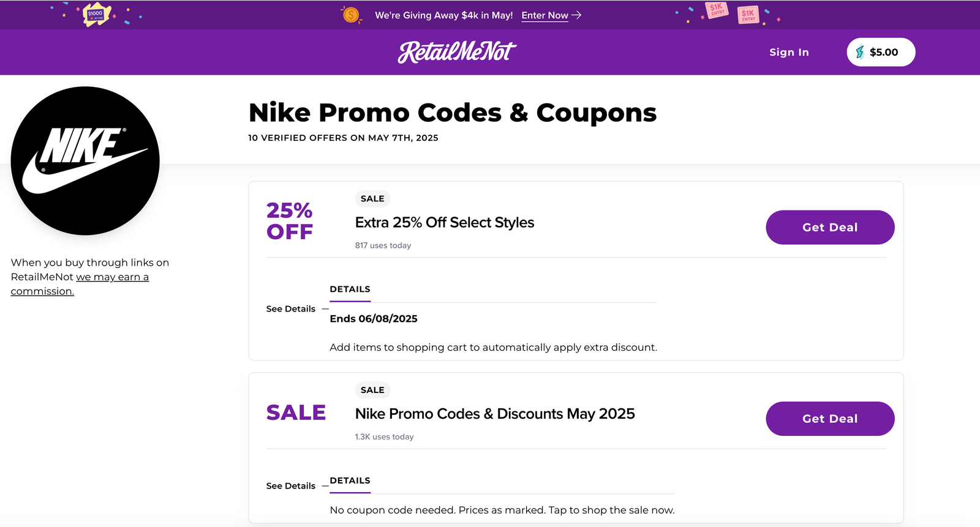Click the Nike swoosh logo
The height and width of the screenshot is (527, 980).
tap(85, 160)
